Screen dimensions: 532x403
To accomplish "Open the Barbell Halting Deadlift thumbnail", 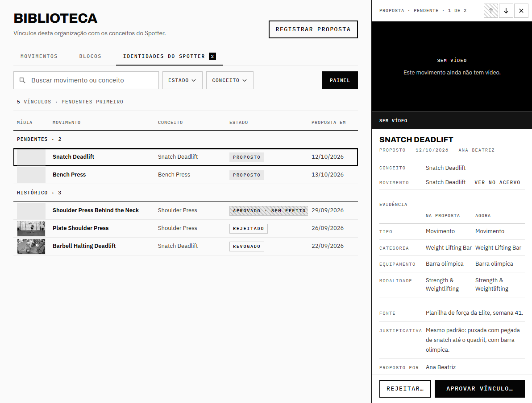I will pos(31,247).
